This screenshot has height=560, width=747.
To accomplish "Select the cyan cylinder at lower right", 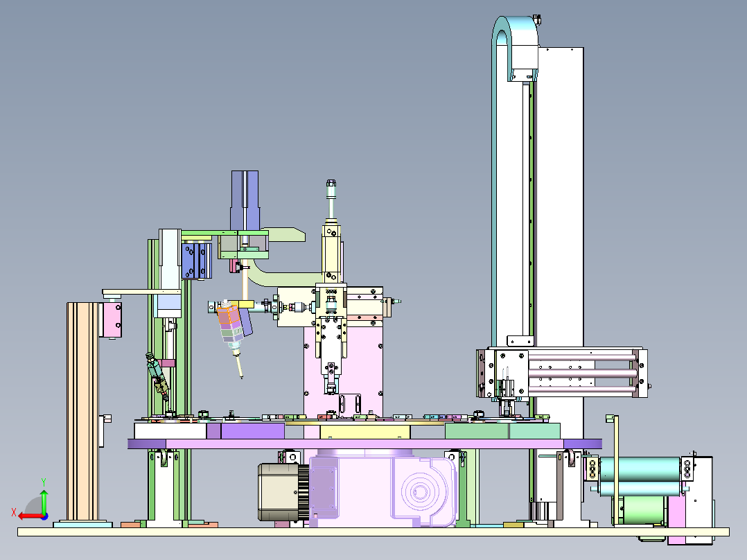I will pos(640,469).
